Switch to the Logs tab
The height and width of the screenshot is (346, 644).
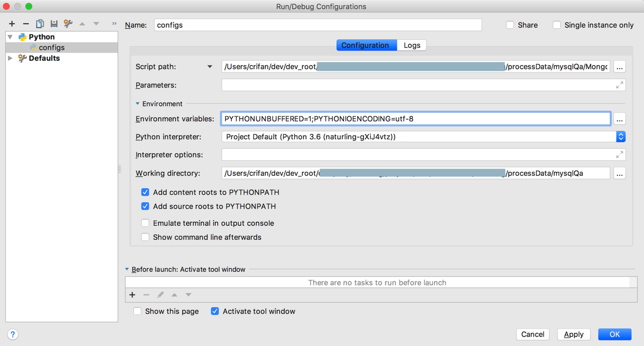pyautogui.click(x=412, y=45)
